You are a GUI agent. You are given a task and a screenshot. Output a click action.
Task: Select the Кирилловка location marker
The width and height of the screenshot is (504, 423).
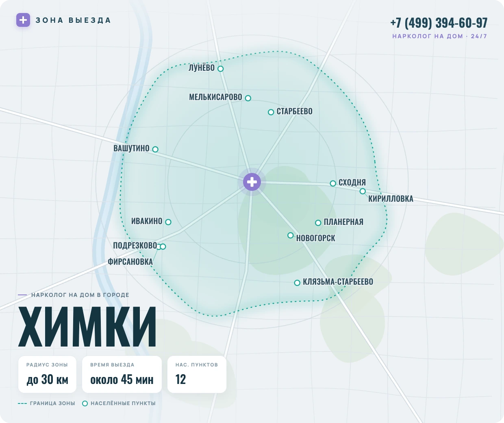tap(363, 191)
